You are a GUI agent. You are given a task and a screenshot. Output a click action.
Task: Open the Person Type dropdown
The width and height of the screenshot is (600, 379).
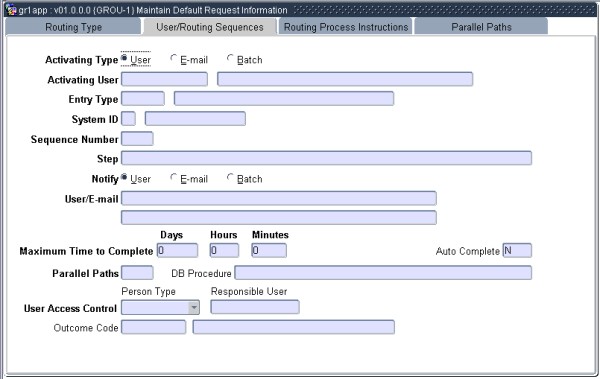(194, 307)
